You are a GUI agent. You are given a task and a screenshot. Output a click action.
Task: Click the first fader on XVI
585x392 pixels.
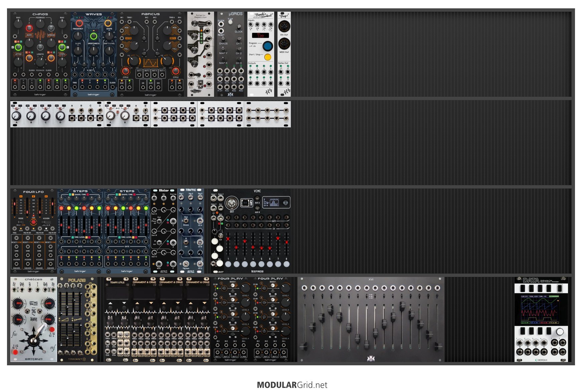click(304, 346)
